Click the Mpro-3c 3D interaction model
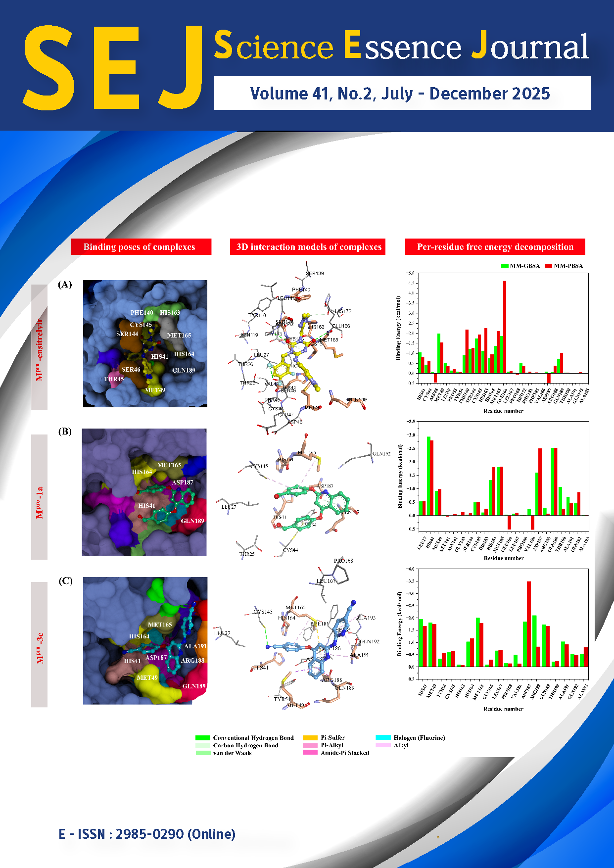 [307, 643]
